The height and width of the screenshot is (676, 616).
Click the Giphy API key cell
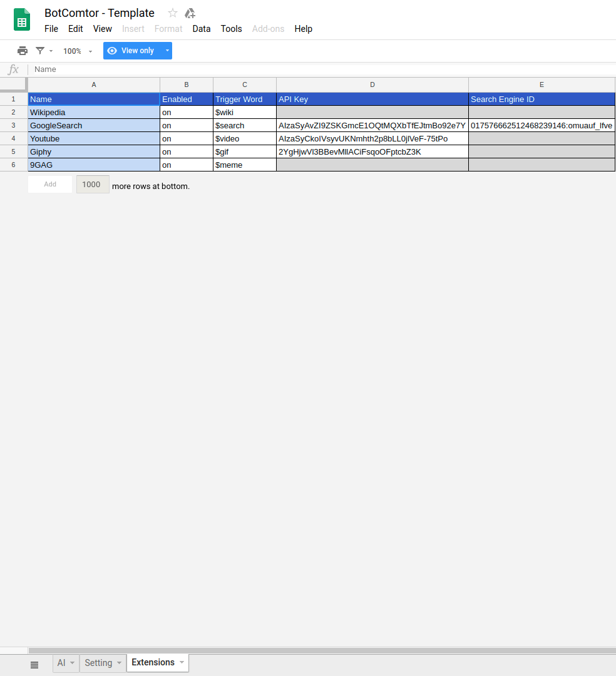coord(372,151)
